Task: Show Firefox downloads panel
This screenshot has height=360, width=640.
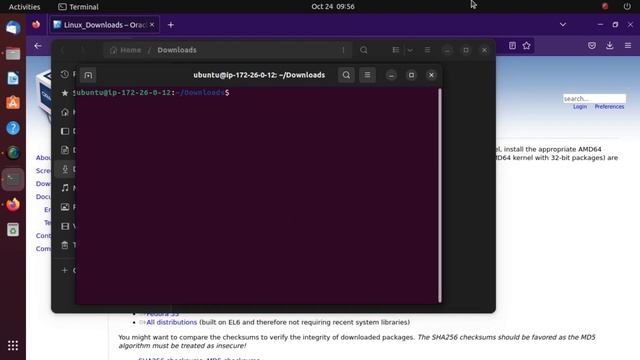Action: click(x=610, y=46)
